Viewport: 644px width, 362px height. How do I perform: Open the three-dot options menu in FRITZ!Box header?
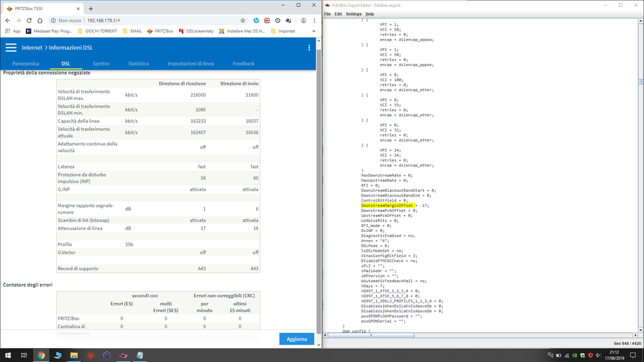click(x=309, y=48)
